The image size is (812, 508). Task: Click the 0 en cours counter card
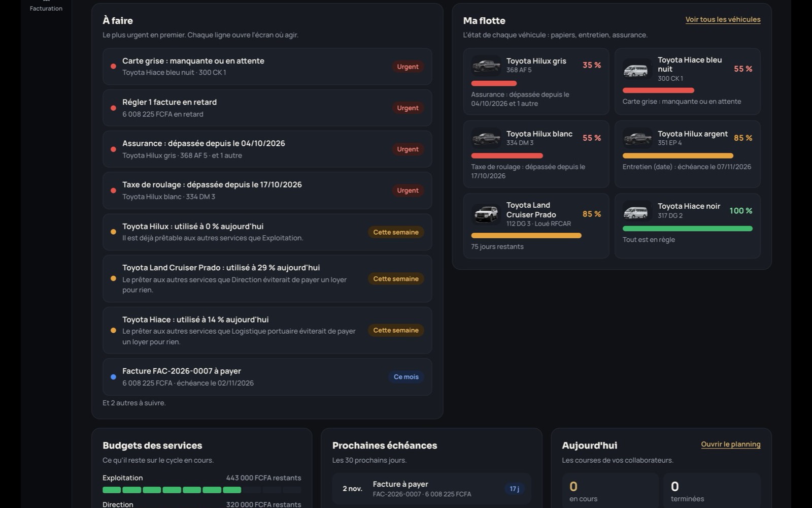610,491
